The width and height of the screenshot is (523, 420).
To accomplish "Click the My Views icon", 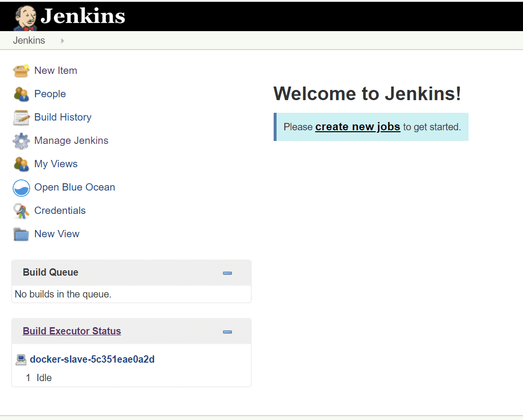I will coord(21,164).
